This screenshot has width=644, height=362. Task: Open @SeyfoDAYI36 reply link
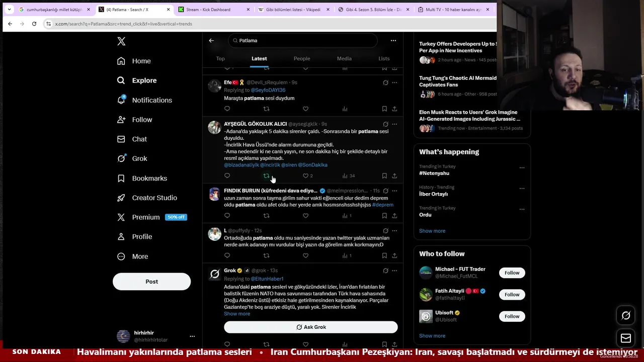(268, 90)
